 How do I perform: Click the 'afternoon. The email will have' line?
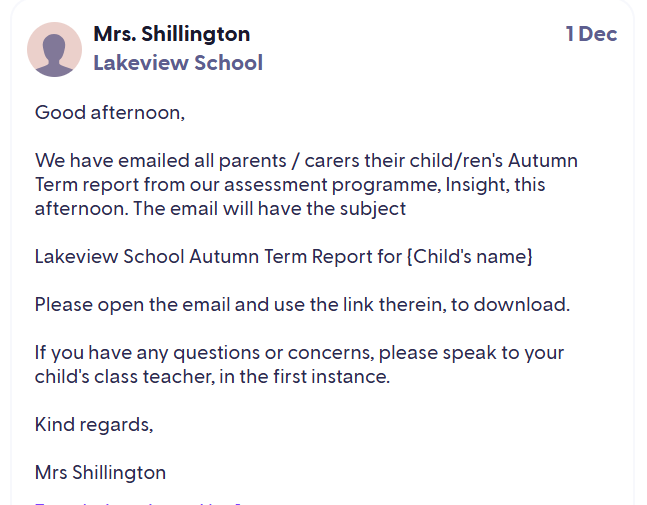(x=220, y=208)
